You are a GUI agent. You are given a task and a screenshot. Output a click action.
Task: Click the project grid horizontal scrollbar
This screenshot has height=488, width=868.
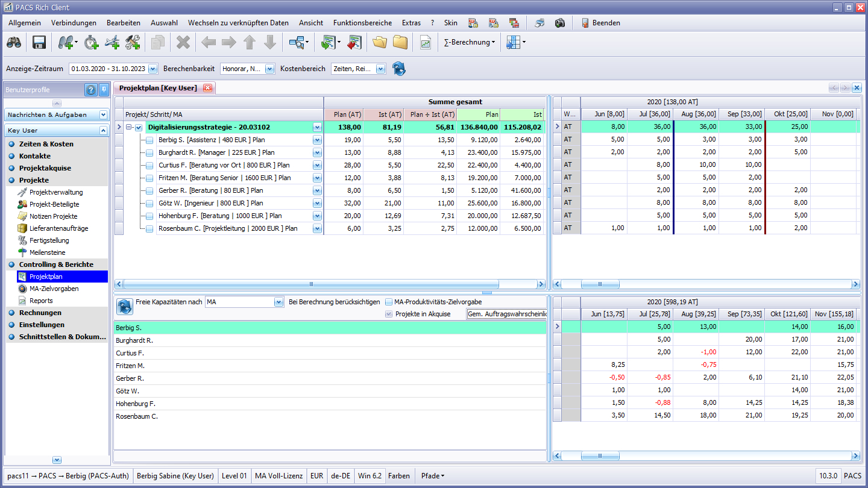click(x=311, y=284)
